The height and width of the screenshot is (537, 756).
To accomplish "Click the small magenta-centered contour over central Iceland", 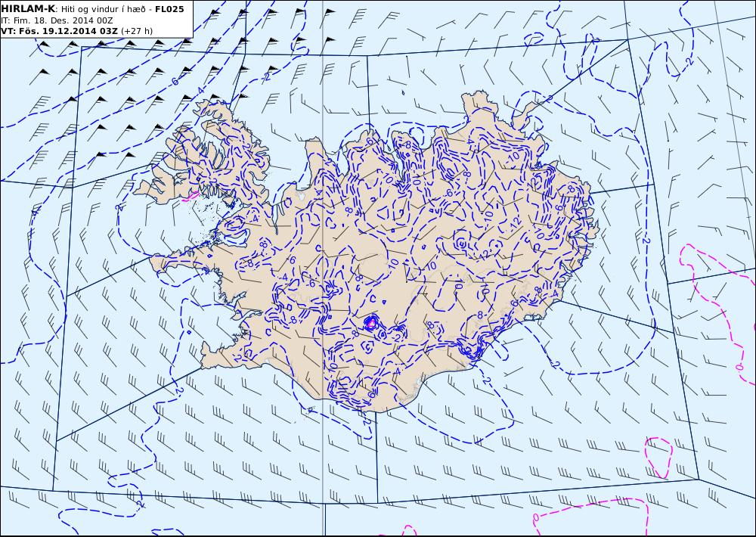I will click(370, 323).
